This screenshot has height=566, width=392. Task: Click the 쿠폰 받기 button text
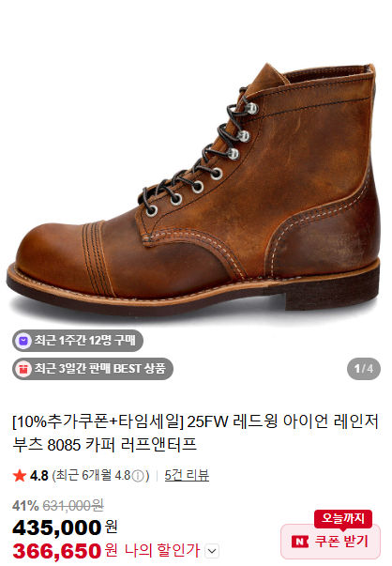[x=341, y=542]
